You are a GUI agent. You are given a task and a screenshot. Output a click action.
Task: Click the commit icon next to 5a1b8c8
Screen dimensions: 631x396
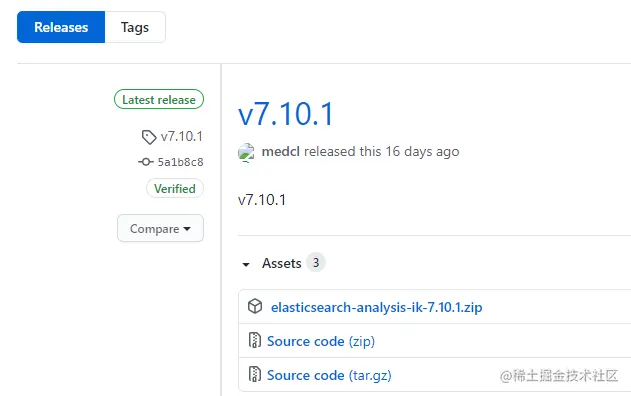(146, 162)
